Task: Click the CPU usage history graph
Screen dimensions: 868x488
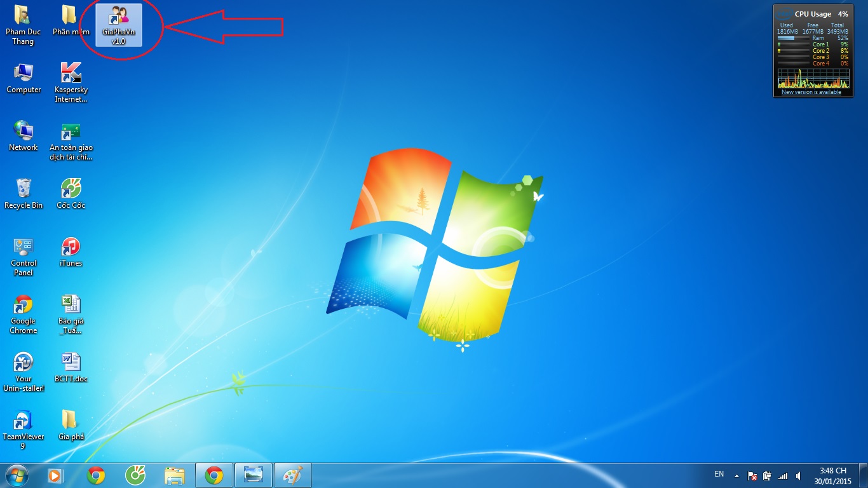Action: tap(813, 78)
